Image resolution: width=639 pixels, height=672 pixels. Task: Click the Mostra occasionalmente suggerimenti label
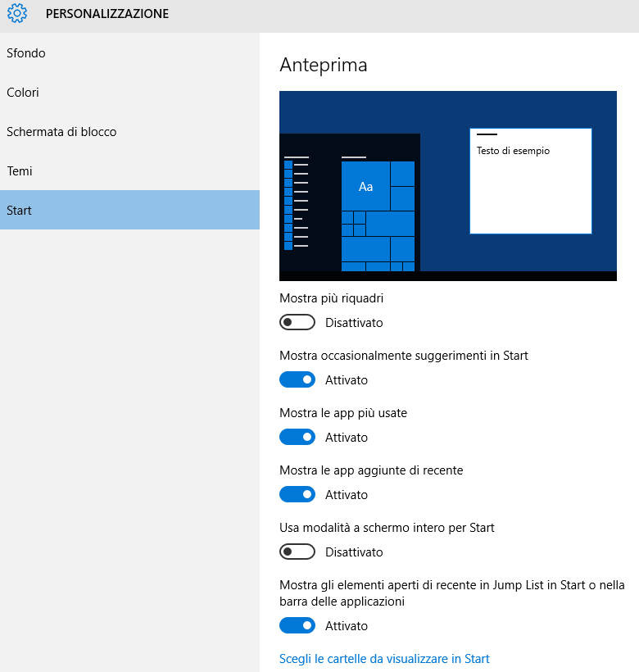[x=404, y=356]
